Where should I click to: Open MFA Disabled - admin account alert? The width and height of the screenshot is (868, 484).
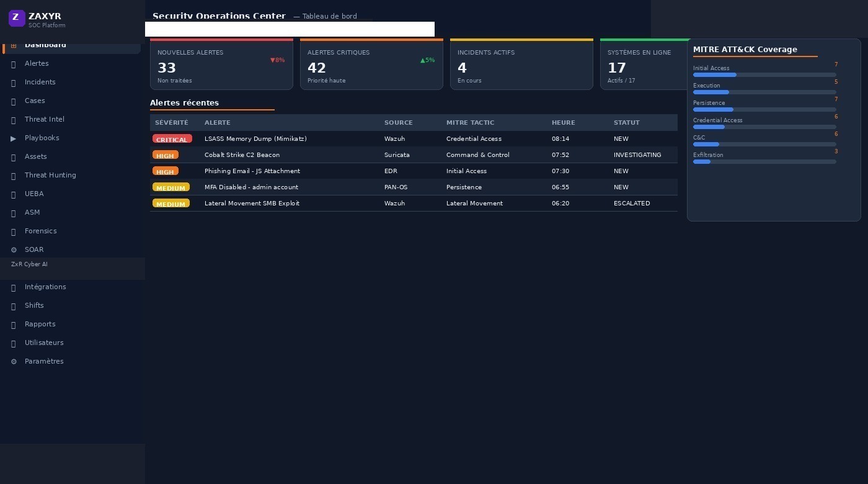(251, 187)
